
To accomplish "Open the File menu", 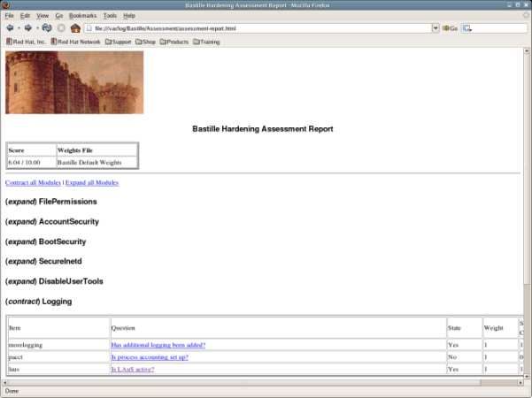I will (9, 16).
